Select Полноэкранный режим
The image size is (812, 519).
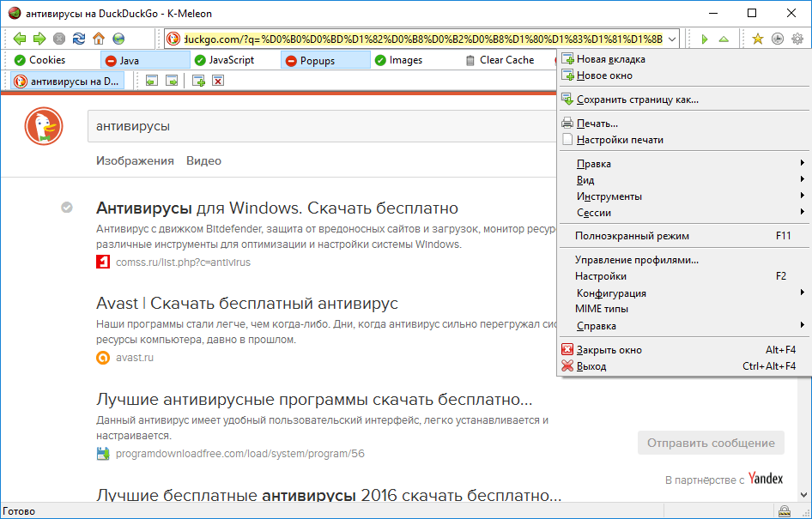tap(683, 236)
